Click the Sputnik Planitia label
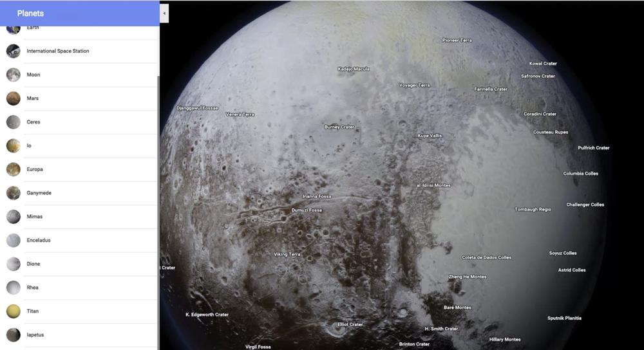 564,318
